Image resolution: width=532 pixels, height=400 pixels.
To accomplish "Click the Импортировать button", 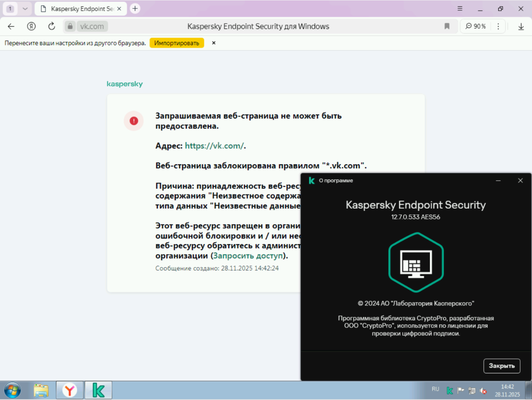I will (x=176, y=43).
